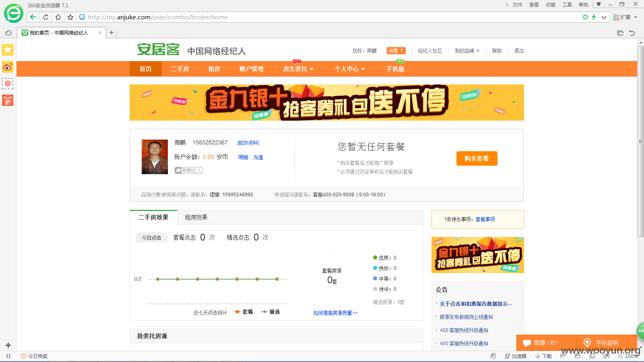Open the skin shirt icon in title bar

coord(599,4)
